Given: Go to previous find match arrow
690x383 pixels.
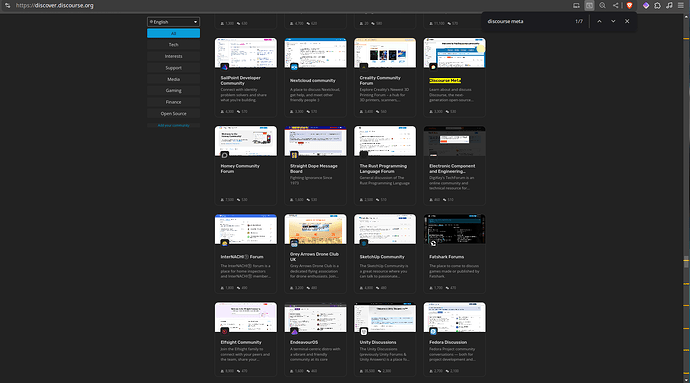Looking at the screenshot, I should tap(599, 21).
